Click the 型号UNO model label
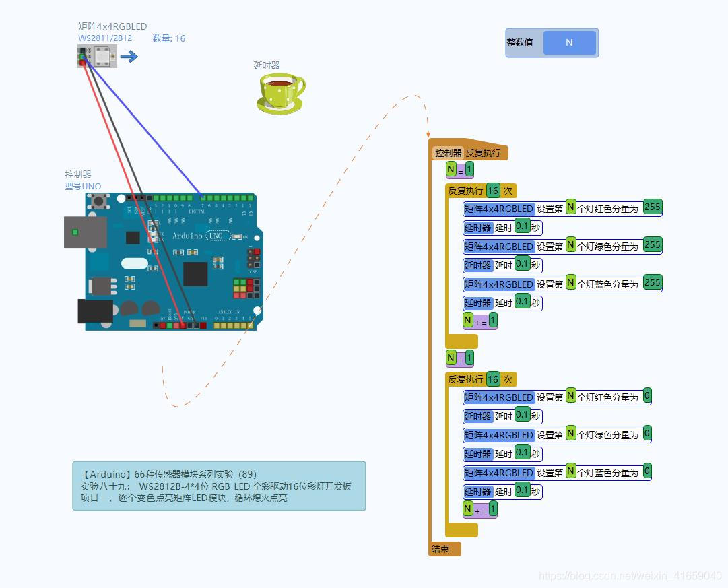 click(x=83, y=187)
